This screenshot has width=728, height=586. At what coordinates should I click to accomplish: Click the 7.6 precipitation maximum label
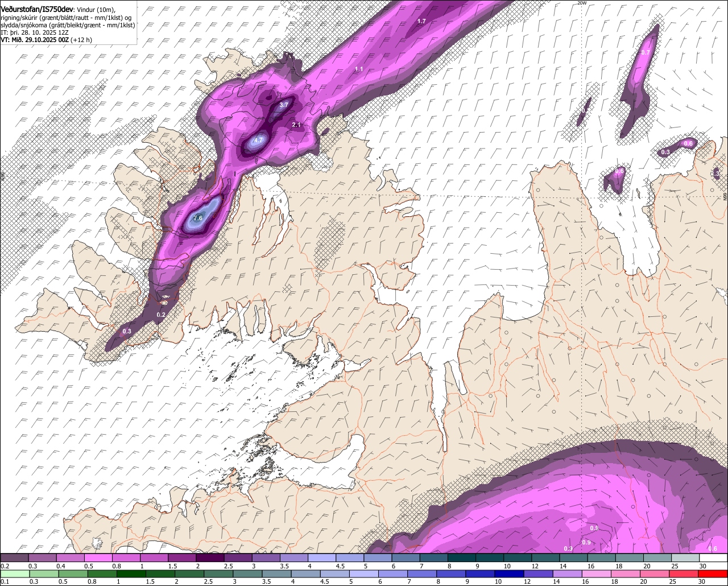pyautogui.click(x=198, y=218)
